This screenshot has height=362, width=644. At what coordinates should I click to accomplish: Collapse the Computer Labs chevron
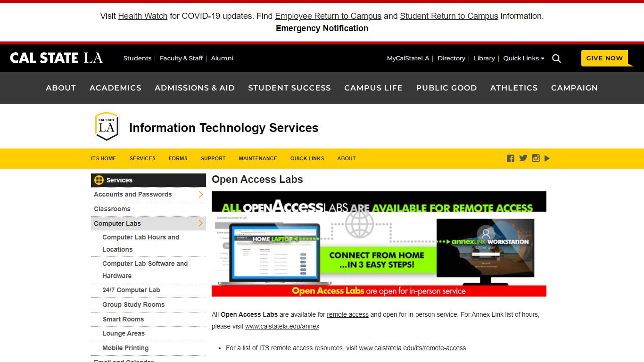tap(200, 223)
